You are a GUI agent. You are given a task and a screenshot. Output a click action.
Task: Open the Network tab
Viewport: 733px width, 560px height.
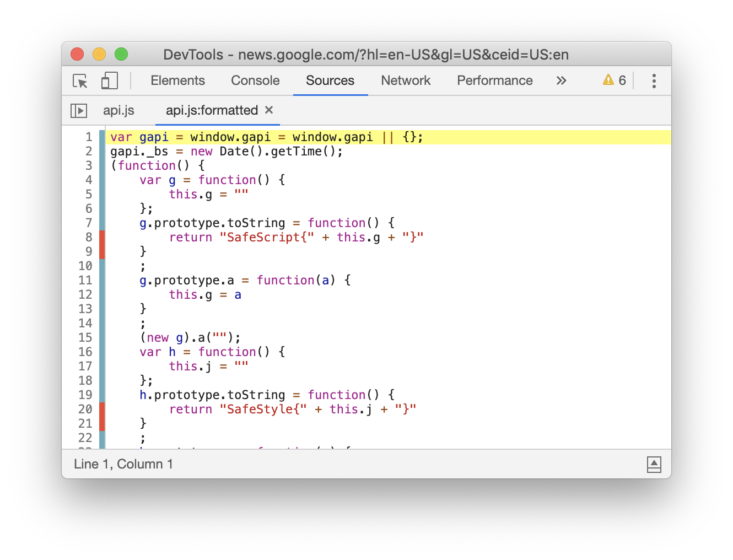[x=406, y=80]
